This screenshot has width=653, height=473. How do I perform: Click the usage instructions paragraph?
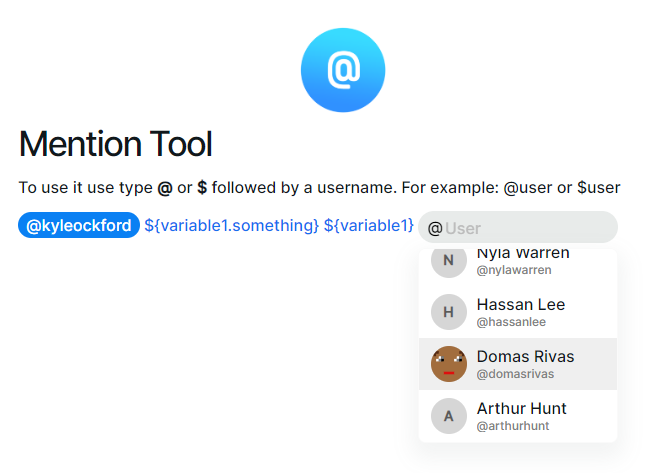click(x=319, y=188)
